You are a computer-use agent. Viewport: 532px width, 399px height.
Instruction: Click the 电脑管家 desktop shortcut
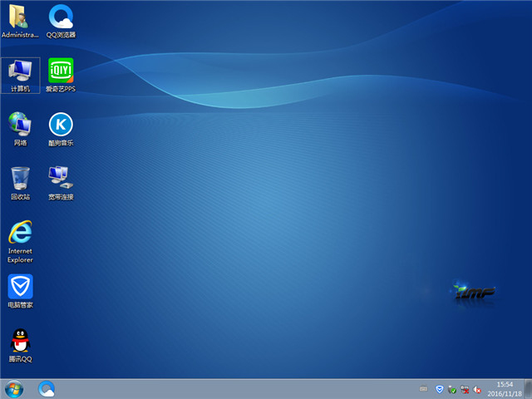click(x=20, y=291)
